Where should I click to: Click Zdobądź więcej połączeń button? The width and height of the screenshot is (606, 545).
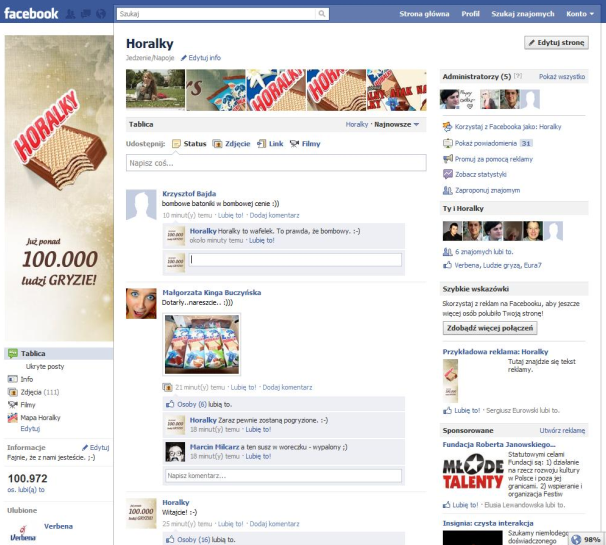point(490,328)
